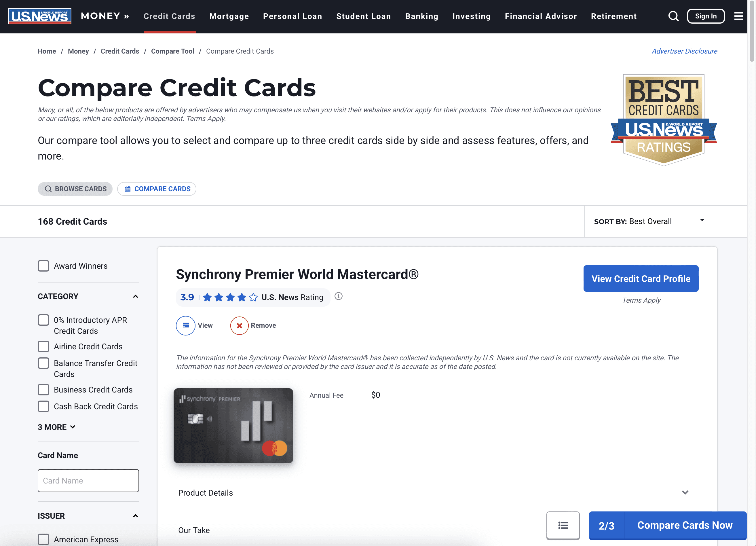This screenshot has width=756, height=546.
Task: Click the rating info icon
Action: point(338,296)
